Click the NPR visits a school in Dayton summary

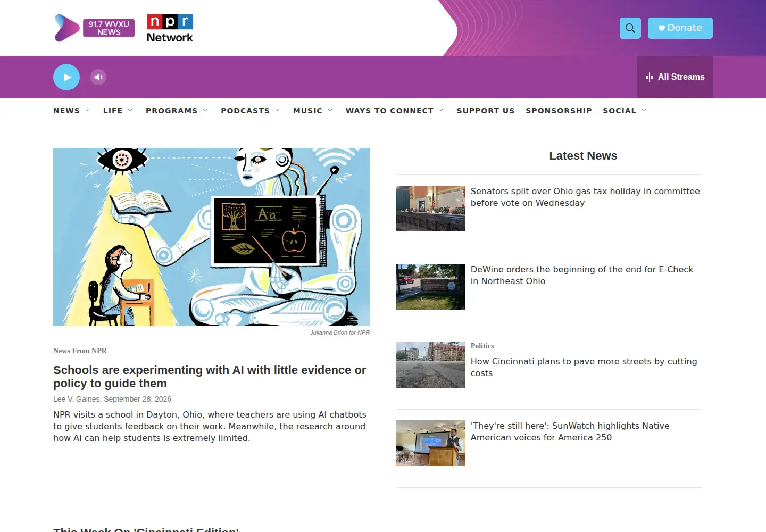click(210, 426)
